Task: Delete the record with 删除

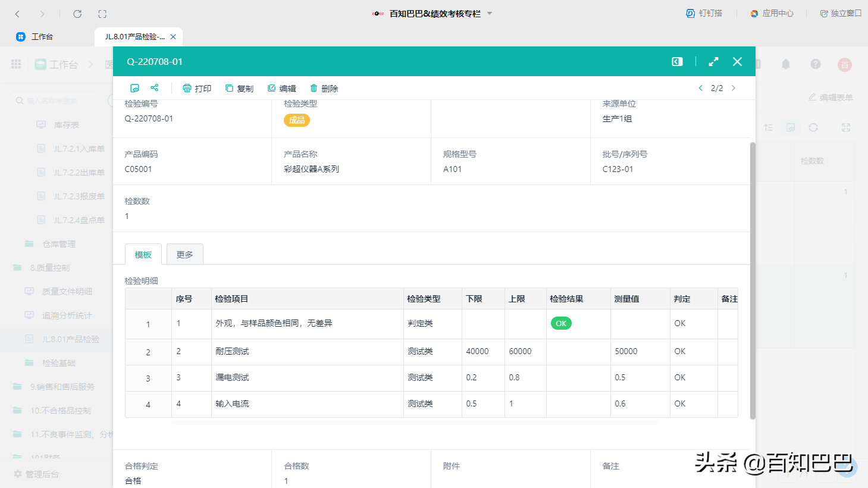Action: (324, 88)
